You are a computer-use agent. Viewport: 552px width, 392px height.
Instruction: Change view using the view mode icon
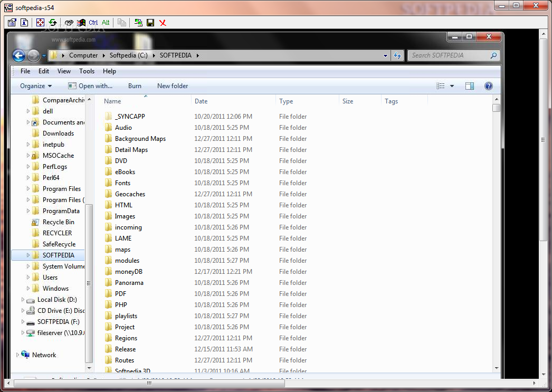click(x=441, y=86)
